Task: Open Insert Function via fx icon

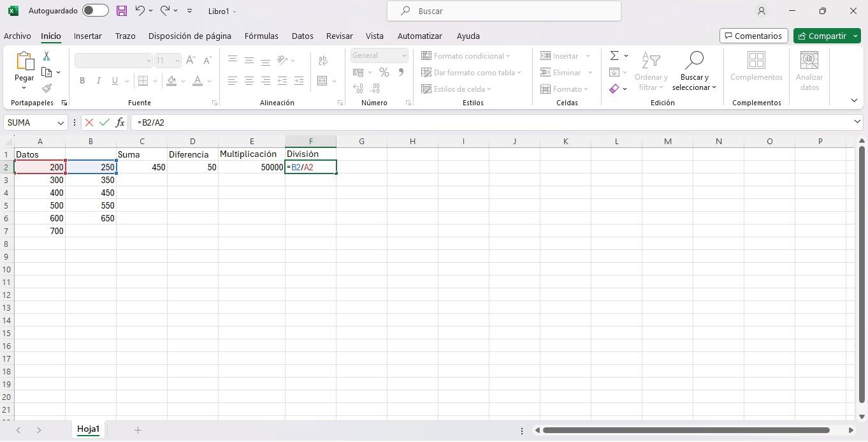Action: [120, 122]
